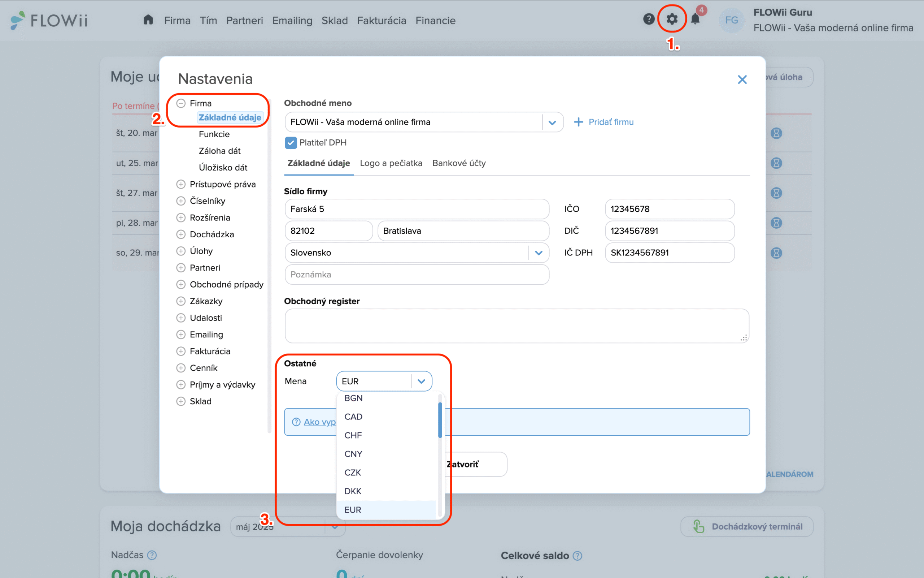Open the Ako vyp help link

pos(320,422)
